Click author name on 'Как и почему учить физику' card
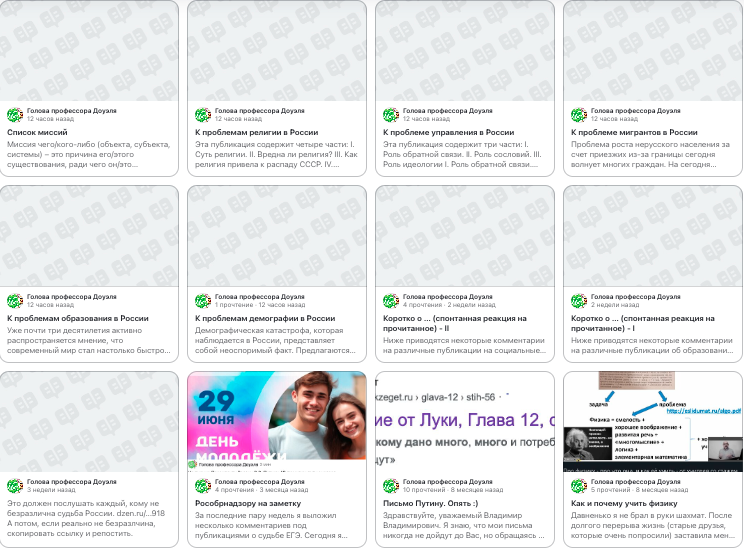The image size is (744, 550). [x=635, y=482]
